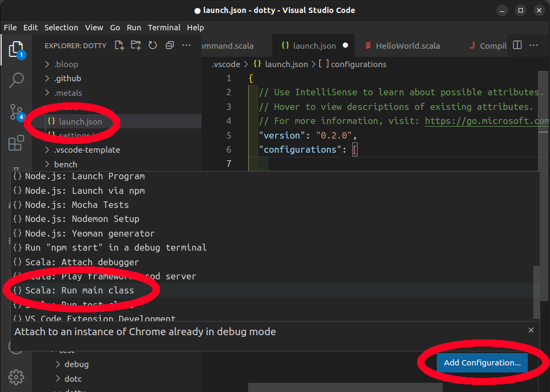The height and width of the screenshot is (392, 550).
Task: Open the Manage gear menu
Action: (16, 377)
